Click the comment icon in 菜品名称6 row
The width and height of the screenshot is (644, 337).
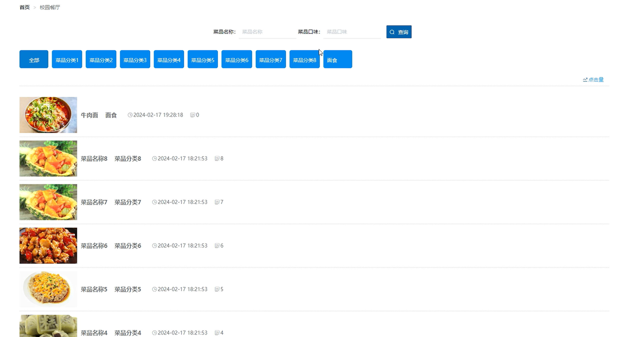217,246
